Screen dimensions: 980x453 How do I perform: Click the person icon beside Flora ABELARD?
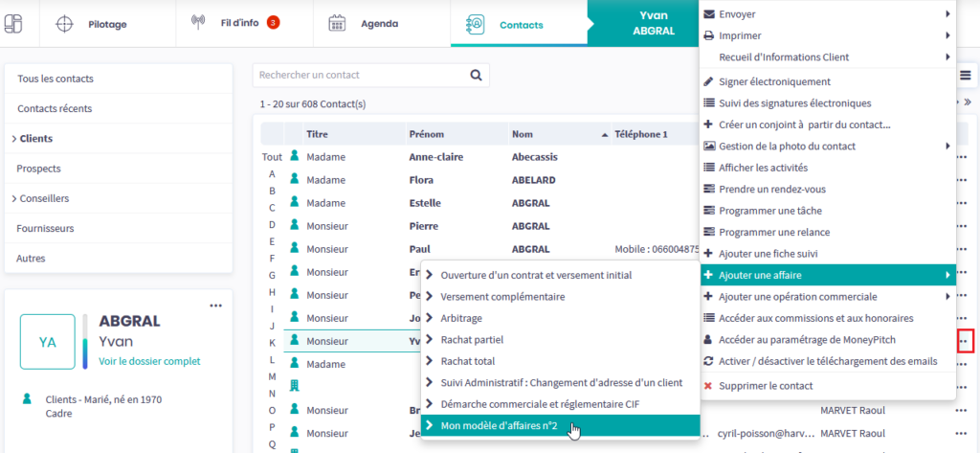(x=295, y=180)
